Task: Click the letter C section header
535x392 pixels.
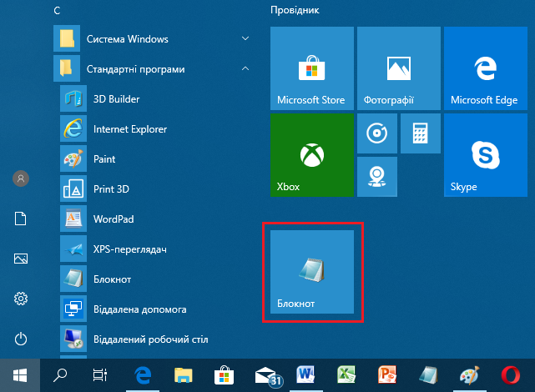Action: coord(57,11)
